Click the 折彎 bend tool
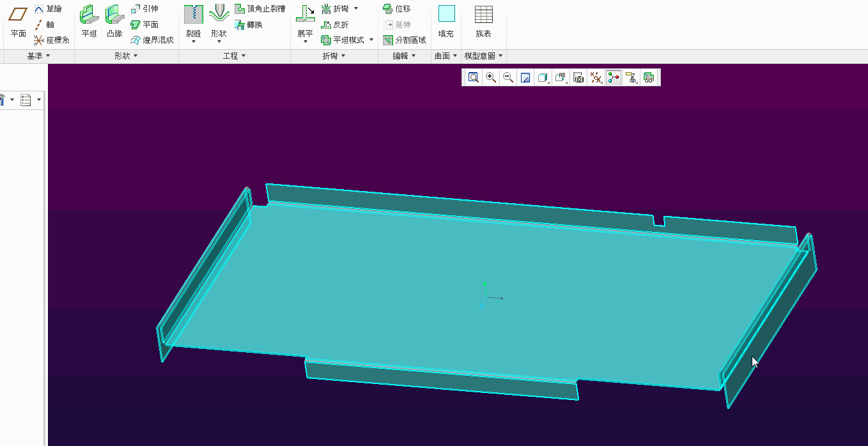The image size is (868, 446). (335, 9)
